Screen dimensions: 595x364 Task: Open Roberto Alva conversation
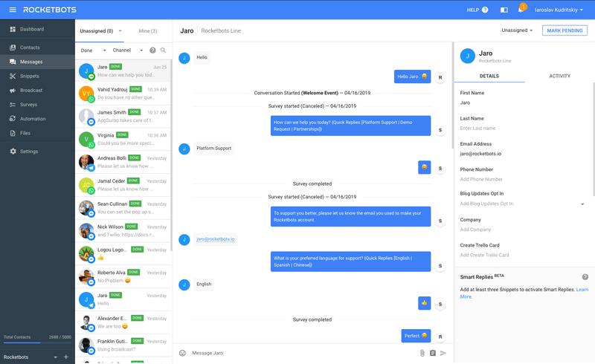tap(123, 276)
